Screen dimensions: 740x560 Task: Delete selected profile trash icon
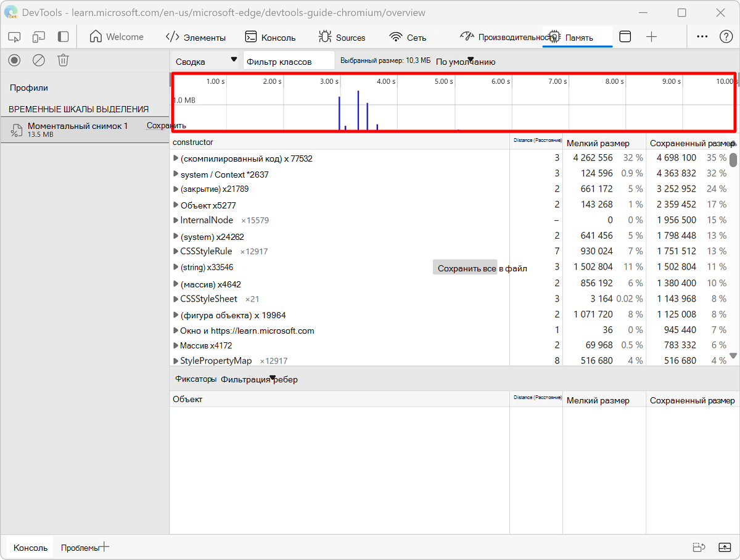point(63,60)
